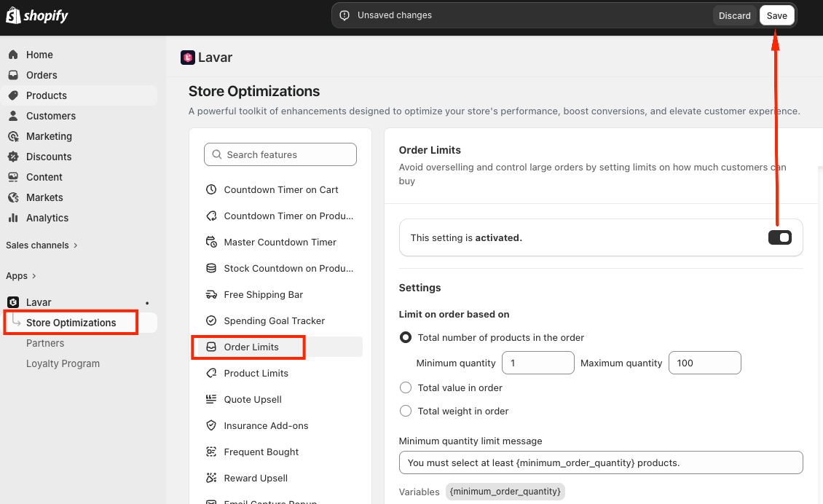823x504 pixels.
Task: Click the Analytics bar chart icon
Action: 13,218
